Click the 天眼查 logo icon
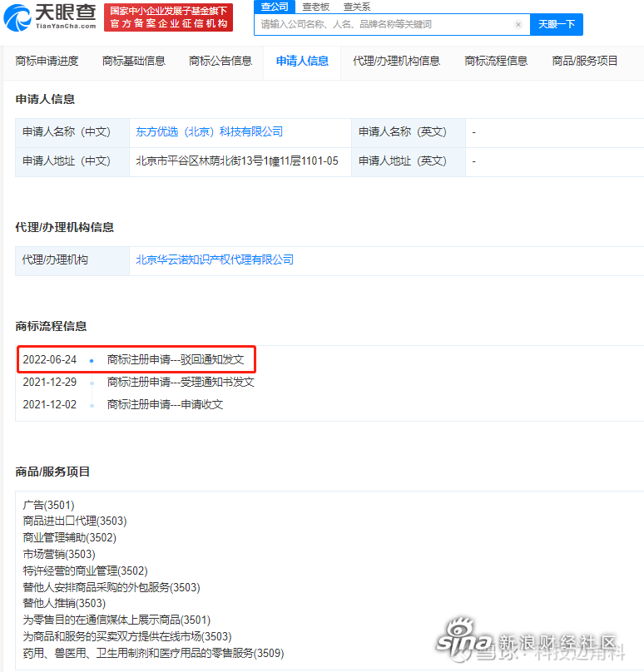This screenshot has width=644, height=672. click(17, 18)
